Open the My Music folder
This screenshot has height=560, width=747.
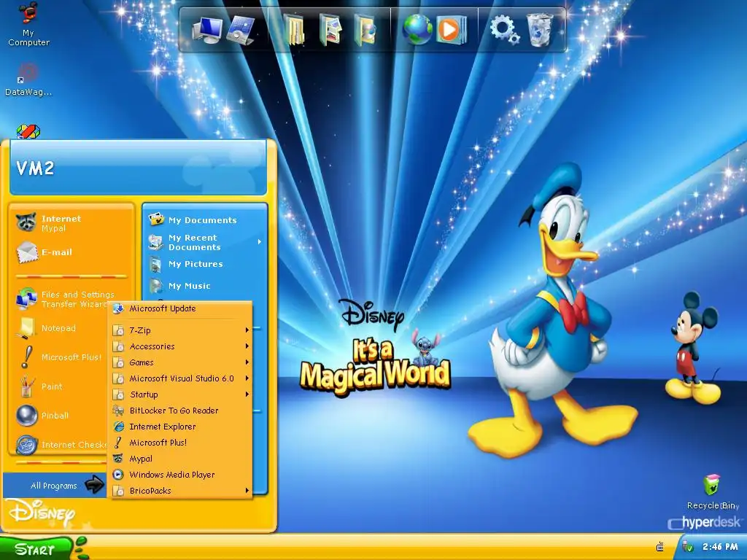coord(205,286)
